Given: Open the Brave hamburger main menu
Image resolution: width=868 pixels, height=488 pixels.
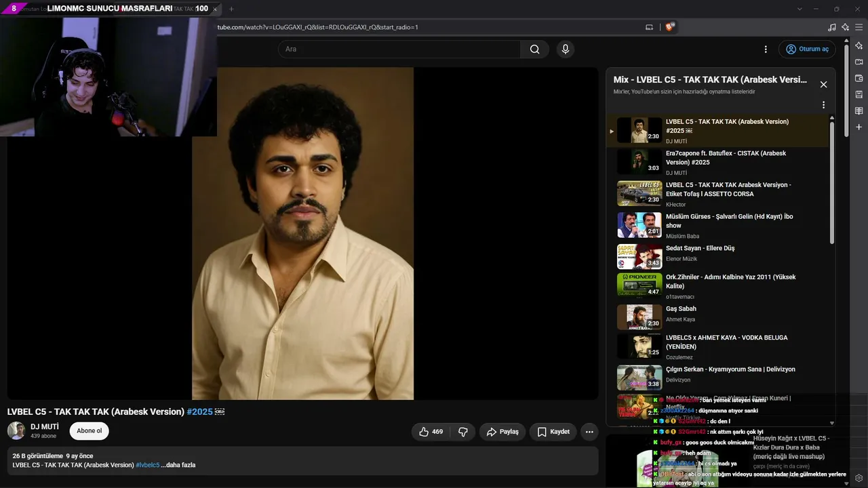Looking at the screenshot, I should pos(859,27).
